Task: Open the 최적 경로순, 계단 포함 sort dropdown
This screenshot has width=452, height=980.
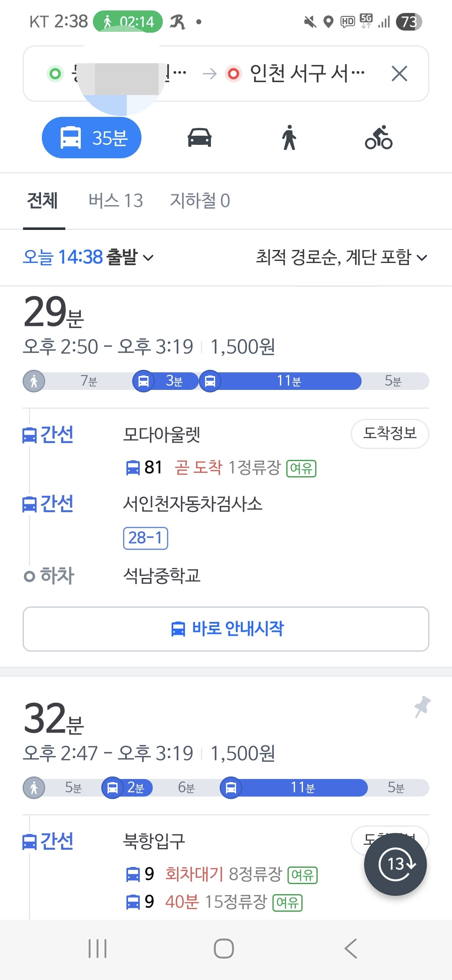Action: click(x=342, y=257)
